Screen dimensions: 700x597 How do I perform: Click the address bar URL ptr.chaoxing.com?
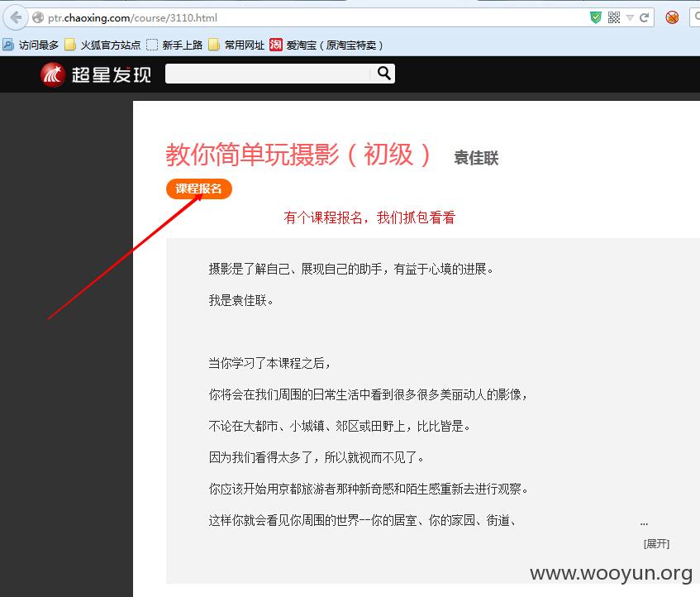(x=132, y=18)
